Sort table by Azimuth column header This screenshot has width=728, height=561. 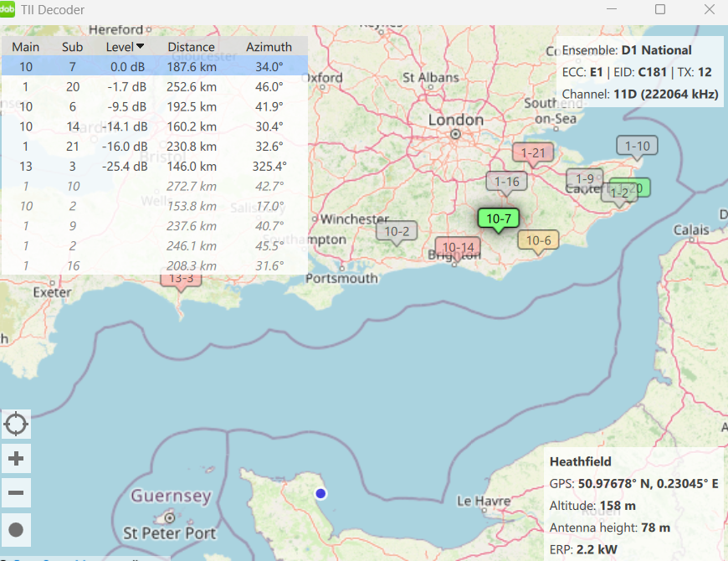point(269,47)
